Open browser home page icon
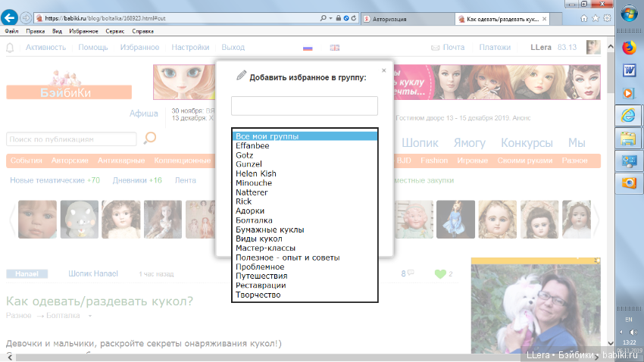The width and height of the screenshot is (644, 362). click(x=583, y=17)
